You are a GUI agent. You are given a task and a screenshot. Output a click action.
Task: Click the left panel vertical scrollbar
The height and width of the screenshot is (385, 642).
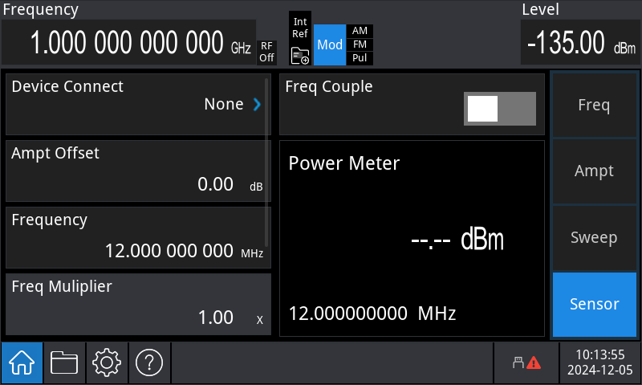tap(267, 164)
